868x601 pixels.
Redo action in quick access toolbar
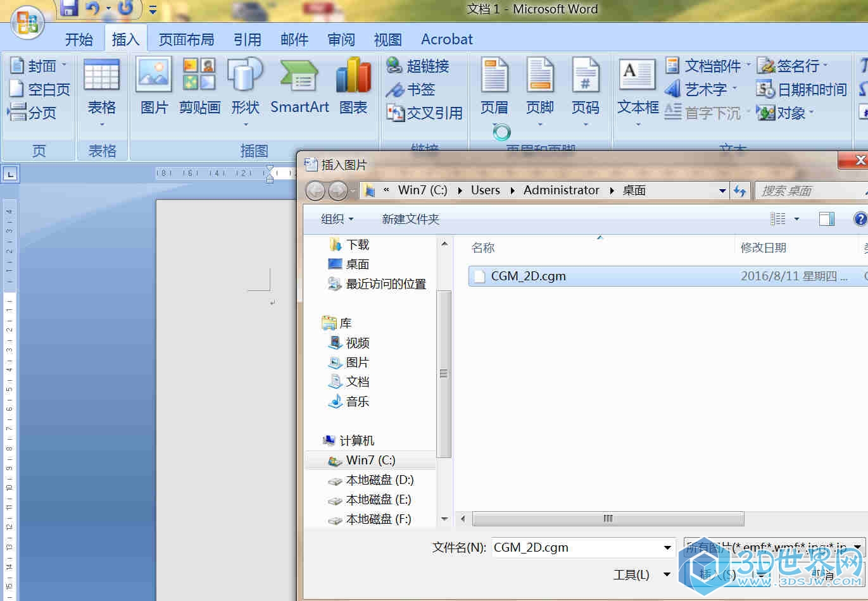click(x=127, y=8)
